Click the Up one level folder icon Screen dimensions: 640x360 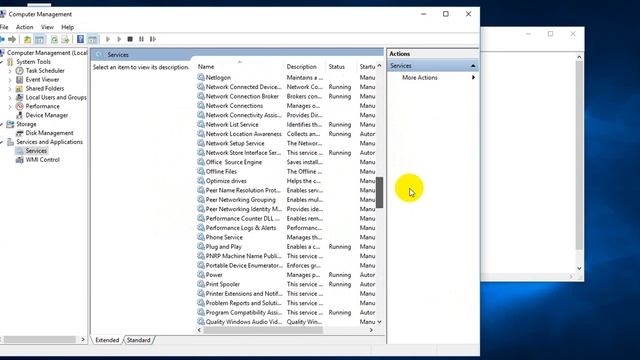coord(27,39)
